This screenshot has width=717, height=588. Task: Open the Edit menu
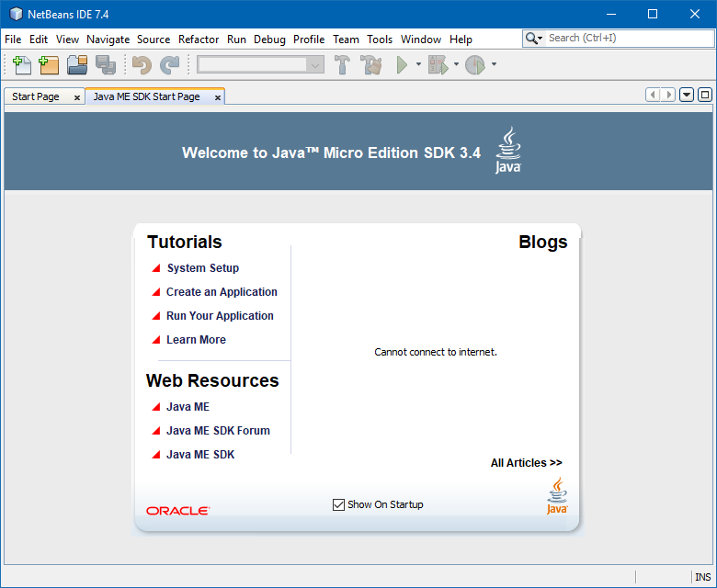tap(39, 40)
